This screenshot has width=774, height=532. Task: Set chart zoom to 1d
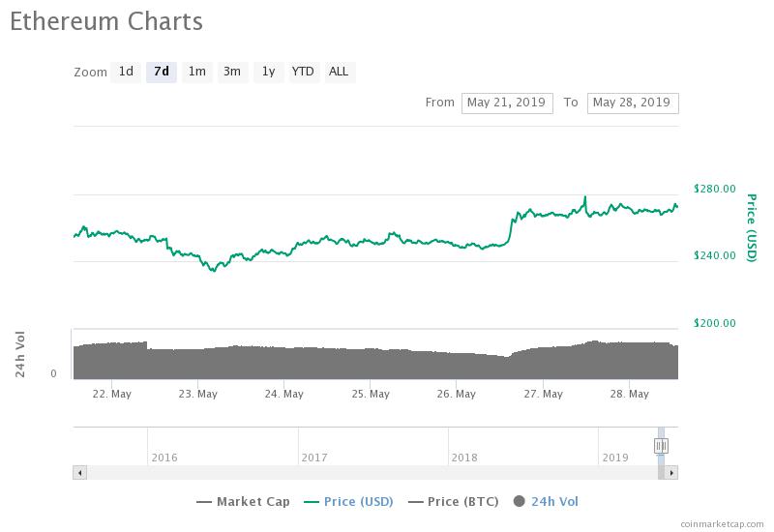126,72
